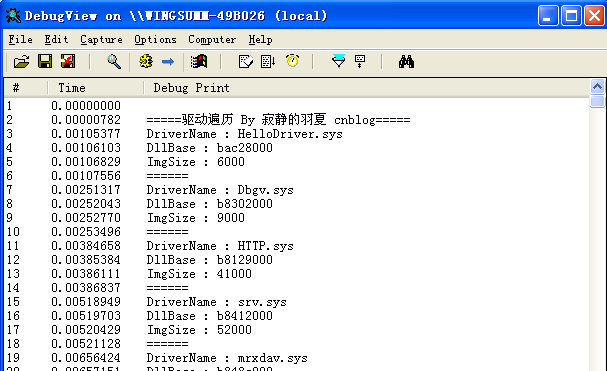Click the vertical scrollbar thumb
The image size is (607, 371).
coord(598,101)
